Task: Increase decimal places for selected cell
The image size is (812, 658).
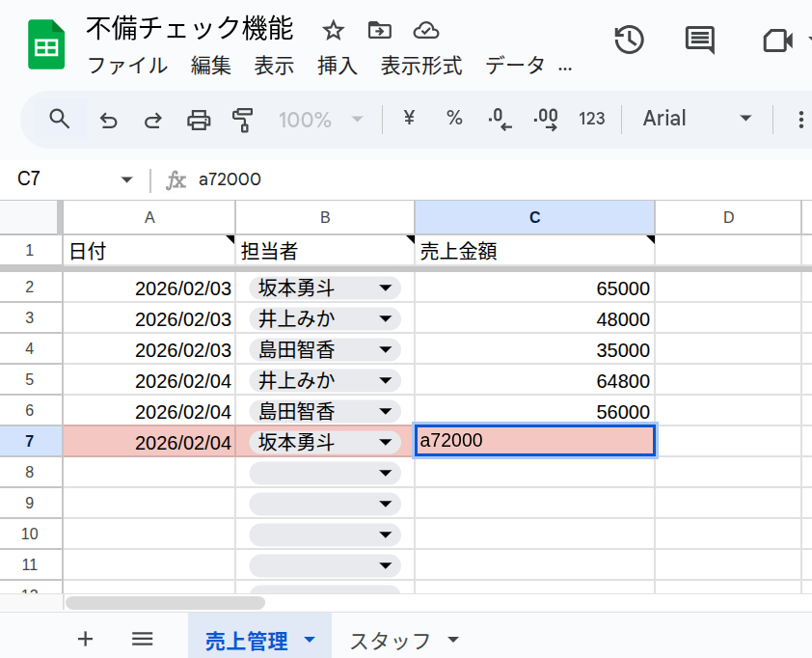Action: tap(545, 120)
